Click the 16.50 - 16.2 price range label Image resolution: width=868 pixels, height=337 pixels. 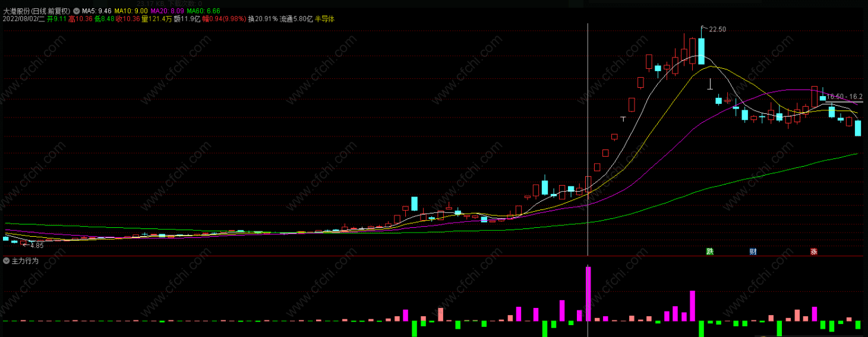[844, 96]
